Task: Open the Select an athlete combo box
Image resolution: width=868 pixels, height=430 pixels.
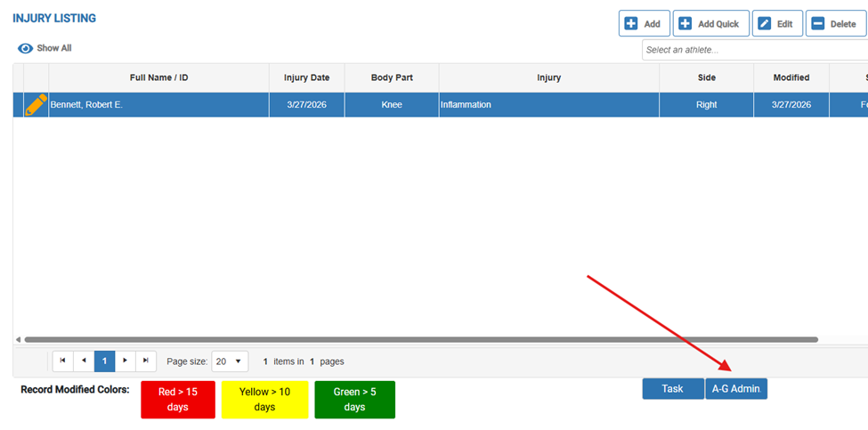Action: pyautogui.click(x=752, y=50)
